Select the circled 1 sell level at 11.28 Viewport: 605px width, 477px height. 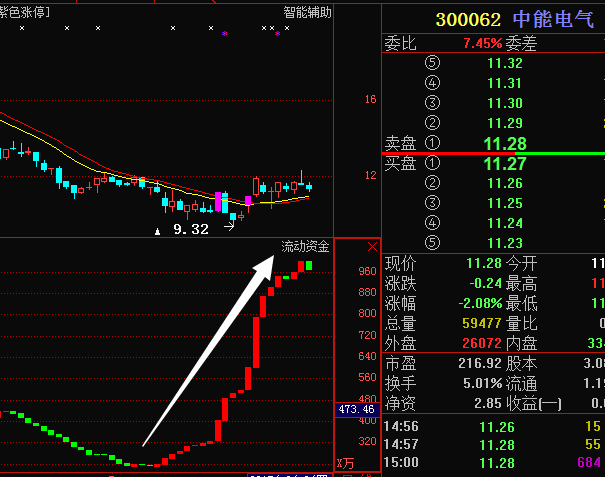click(432, 143)
